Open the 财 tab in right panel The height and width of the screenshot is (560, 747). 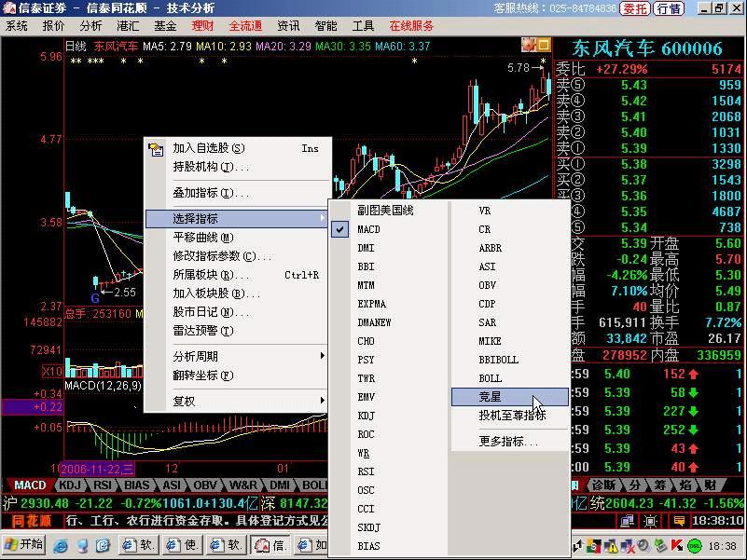click(710, 485)
